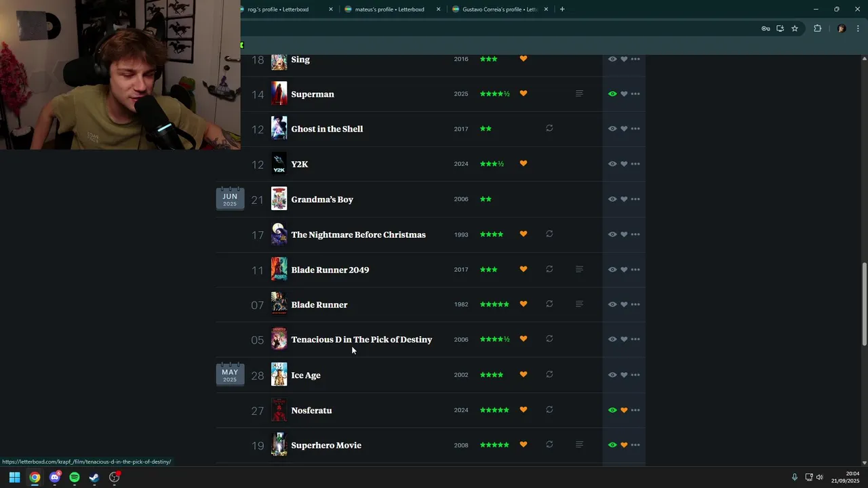Click the JUN 2025 calendar marker

(230, 199)
